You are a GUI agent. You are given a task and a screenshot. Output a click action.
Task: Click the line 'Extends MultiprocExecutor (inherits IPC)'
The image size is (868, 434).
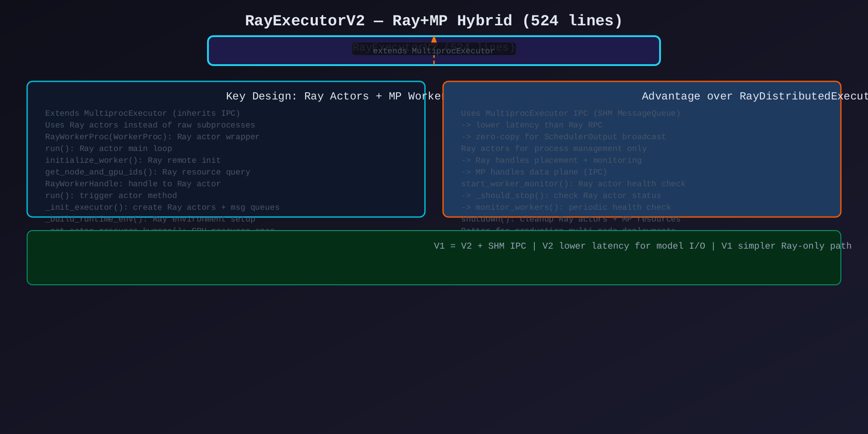click(143, 113)
